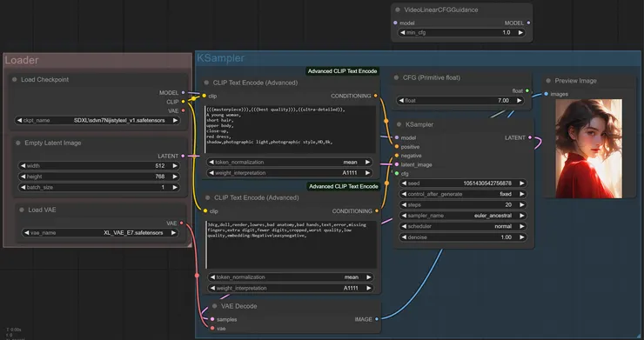Viewport: 644px width, 340px height.
Task: Open the ckpt_name checkpoint dropdown
Action: [x=97, y=120]
